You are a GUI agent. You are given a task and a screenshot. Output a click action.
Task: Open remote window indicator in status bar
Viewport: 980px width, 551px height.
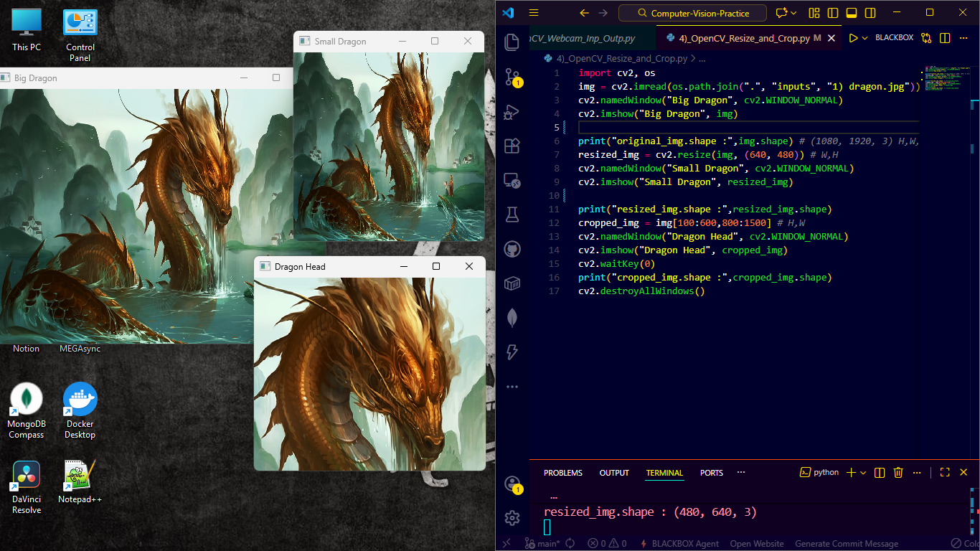point(507,544)
